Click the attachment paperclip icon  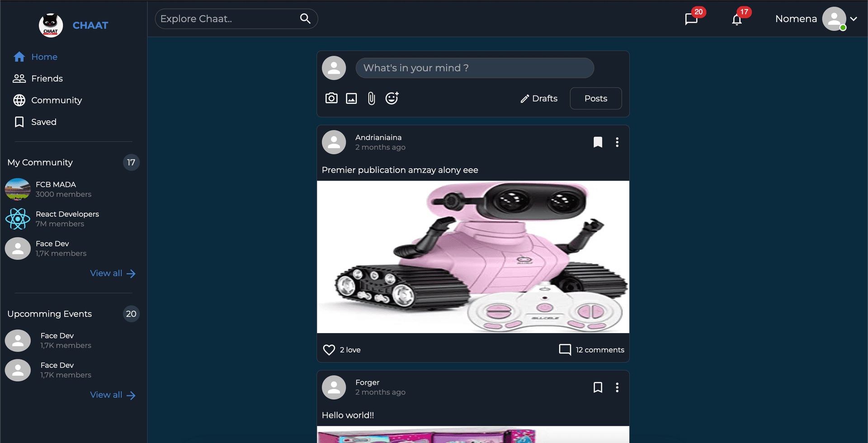pos(371,98)
